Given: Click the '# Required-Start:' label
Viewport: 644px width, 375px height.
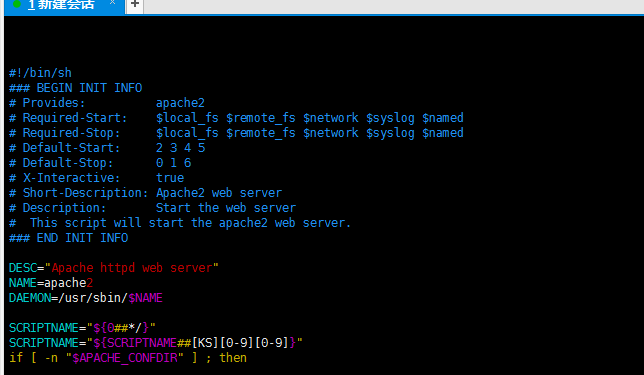Looking at the screenshot, I should tap(68, 118).
